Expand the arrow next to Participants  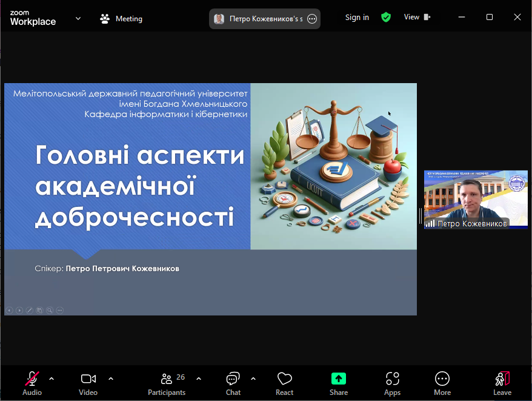pos(199,379)
